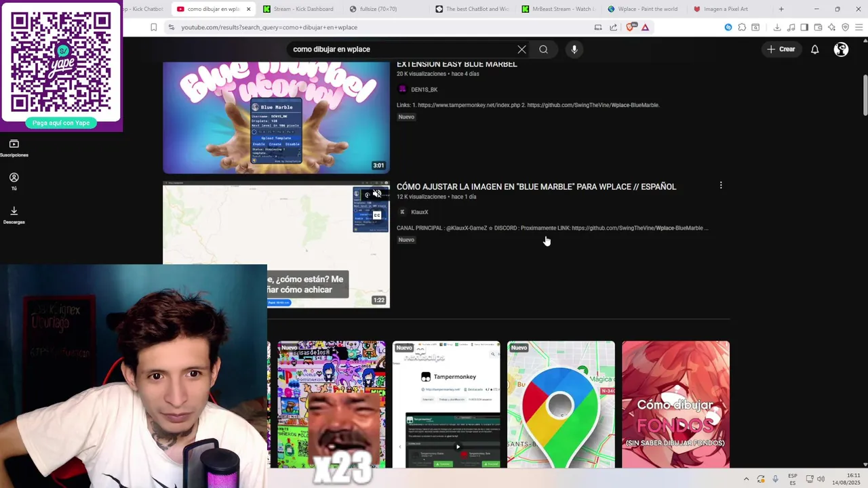Switch to The best ChatBot tab
Screen dimensions: 868x488
tap(472, 9)
